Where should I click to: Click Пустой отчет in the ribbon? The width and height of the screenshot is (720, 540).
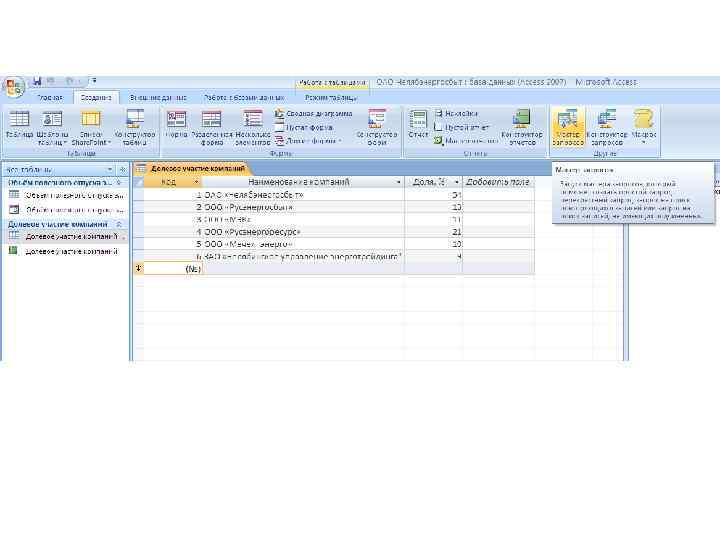[461, 127]
